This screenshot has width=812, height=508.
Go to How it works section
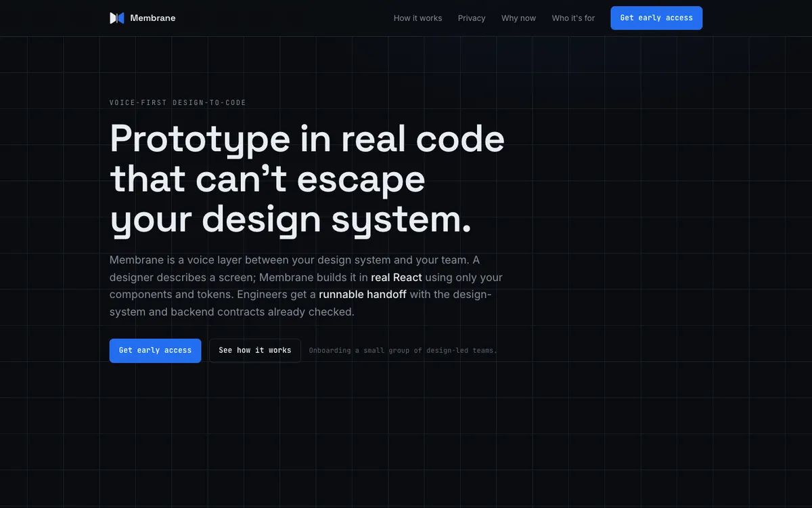(418, 18)
